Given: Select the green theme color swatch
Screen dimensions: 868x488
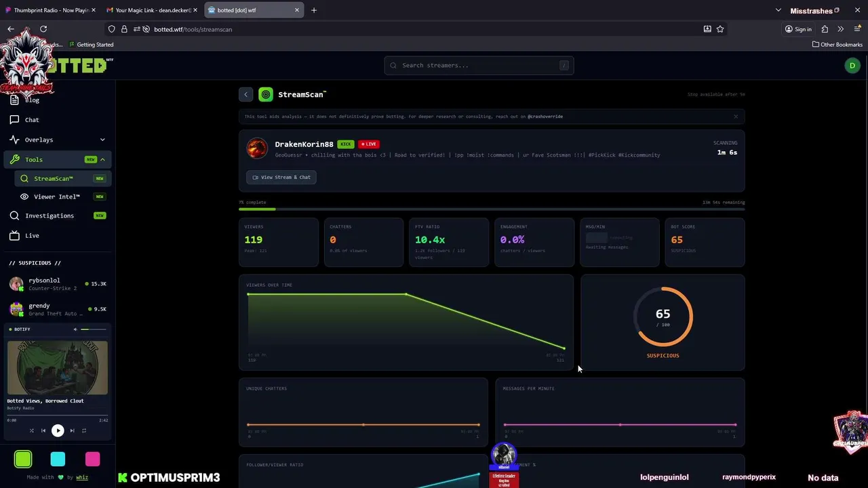Looking at the screenshot, I should (23, 459).
